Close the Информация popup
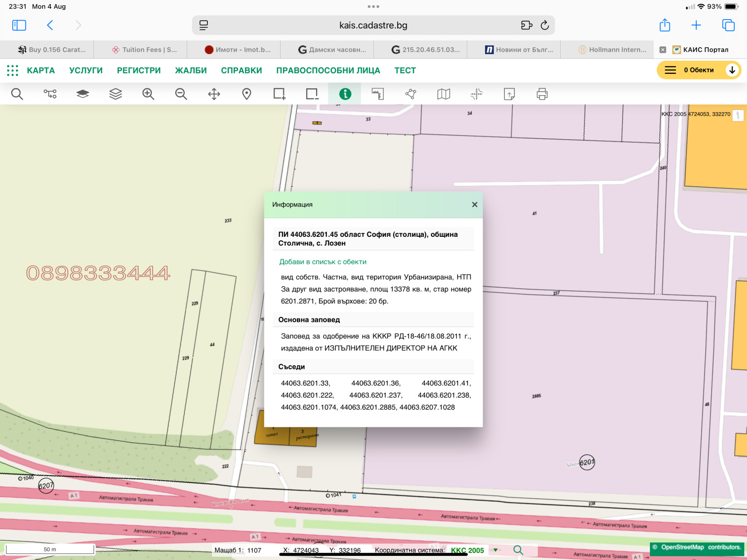Viewport: 747px width, 560px height. tap(474, 205)
